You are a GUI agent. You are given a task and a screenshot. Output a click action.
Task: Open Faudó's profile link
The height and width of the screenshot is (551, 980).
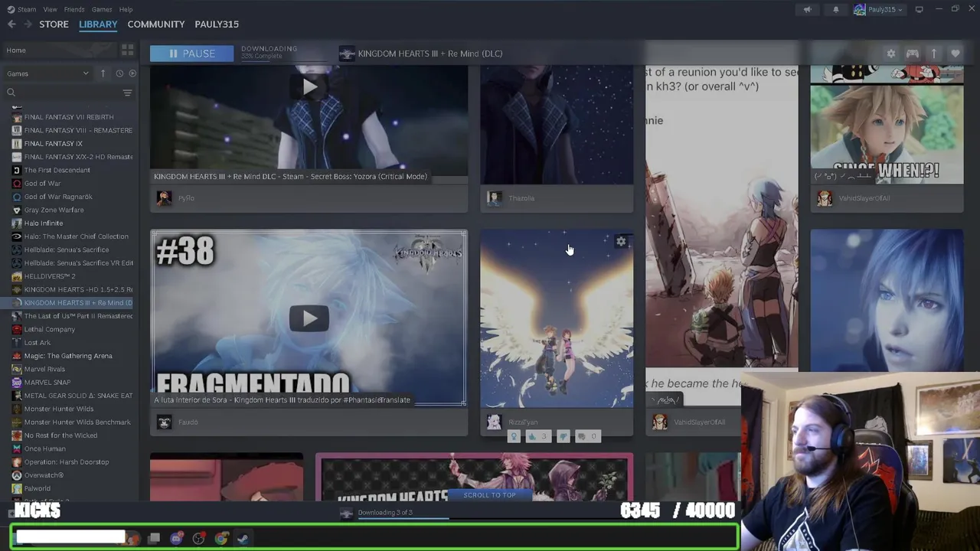tap(188, 422)
